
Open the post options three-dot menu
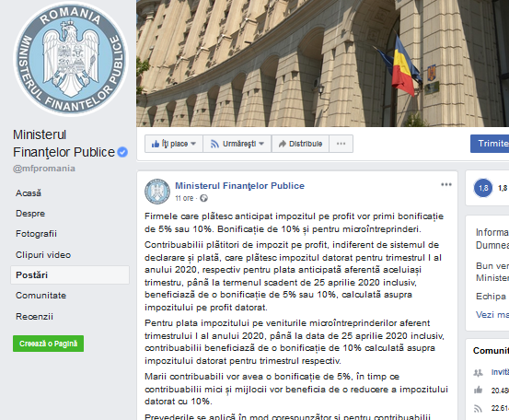pyautogui.click(x=446, y=184)
